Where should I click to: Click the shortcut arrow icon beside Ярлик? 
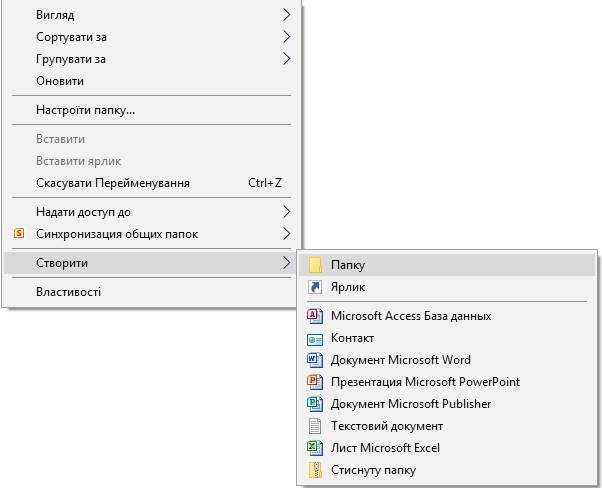[315, 287]
